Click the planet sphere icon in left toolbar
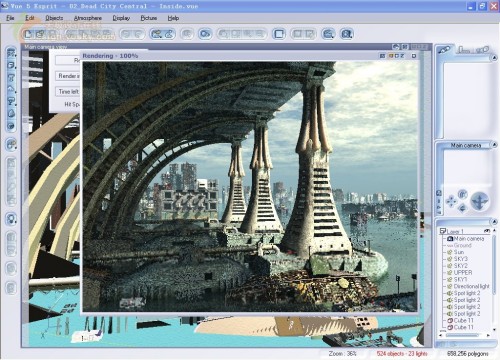 pyautogui.click(x=11, y=126)
